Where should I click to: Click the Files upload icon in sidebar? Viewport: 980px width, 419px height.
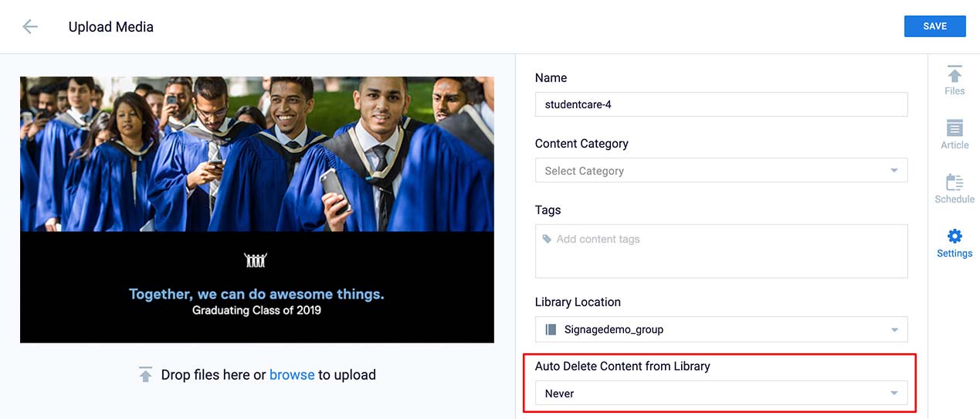click(955, 74)
